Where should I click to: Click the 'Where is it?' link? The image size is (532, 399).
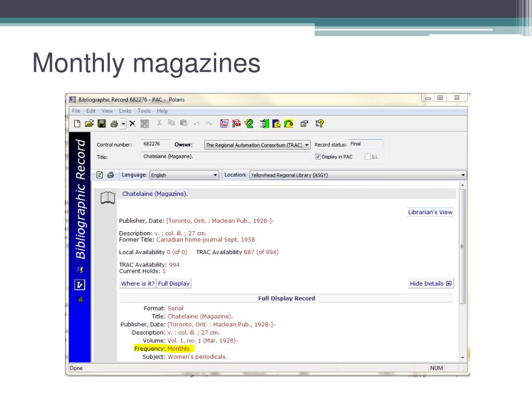click(138, 283)
